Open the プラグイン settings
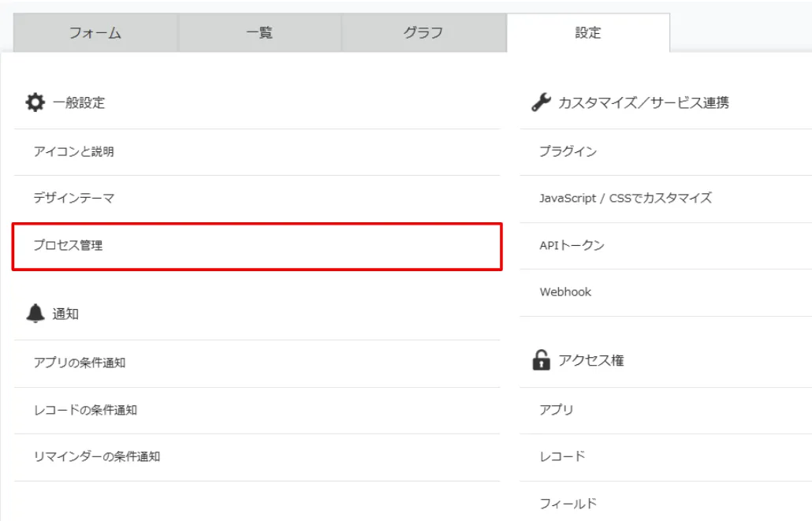812x521 pixels. [568, 152]
